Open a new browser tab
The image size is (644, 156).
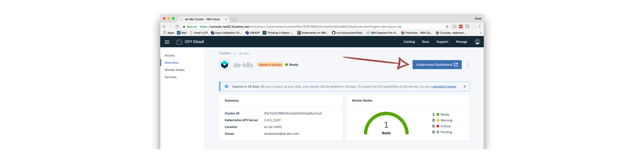point(234,20)
